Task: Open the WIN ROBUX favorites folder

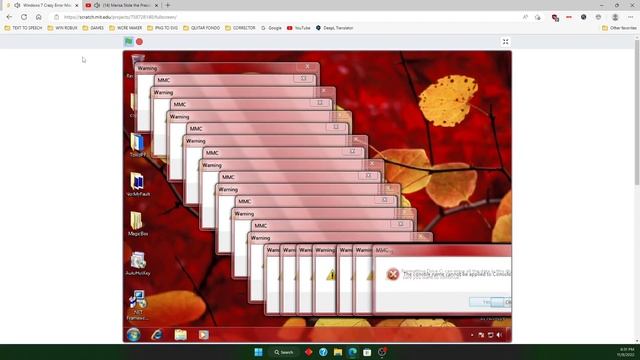Action: pos(62,28)
